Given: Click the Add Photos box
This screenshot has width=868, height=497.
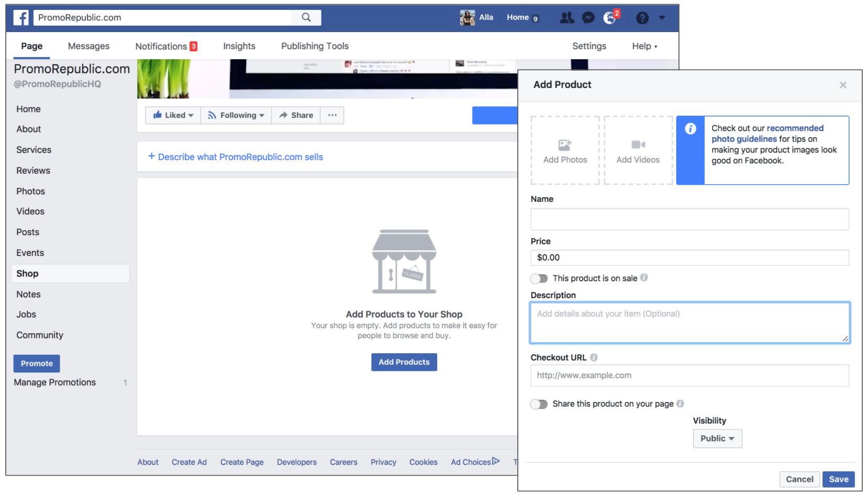Looking at the screenshot, I should pyautogui.click(x=565, y=151).
